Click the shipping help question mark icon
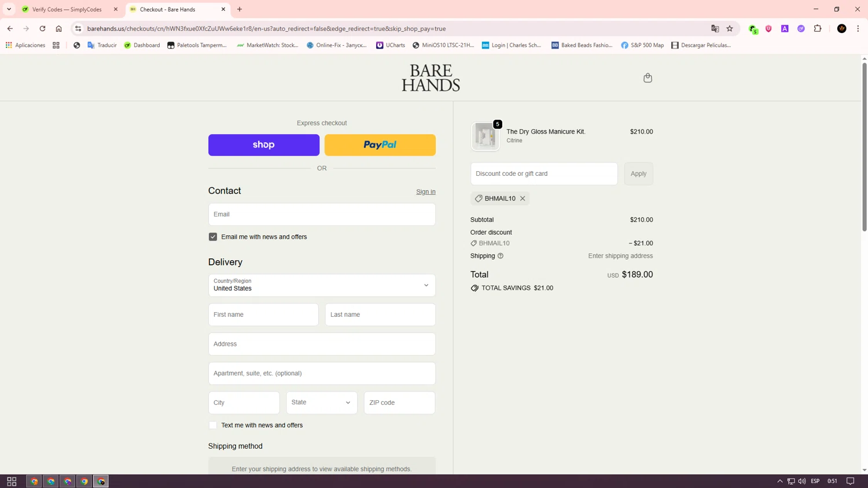Viewport: 868px width, 488px height. point(501,256)
